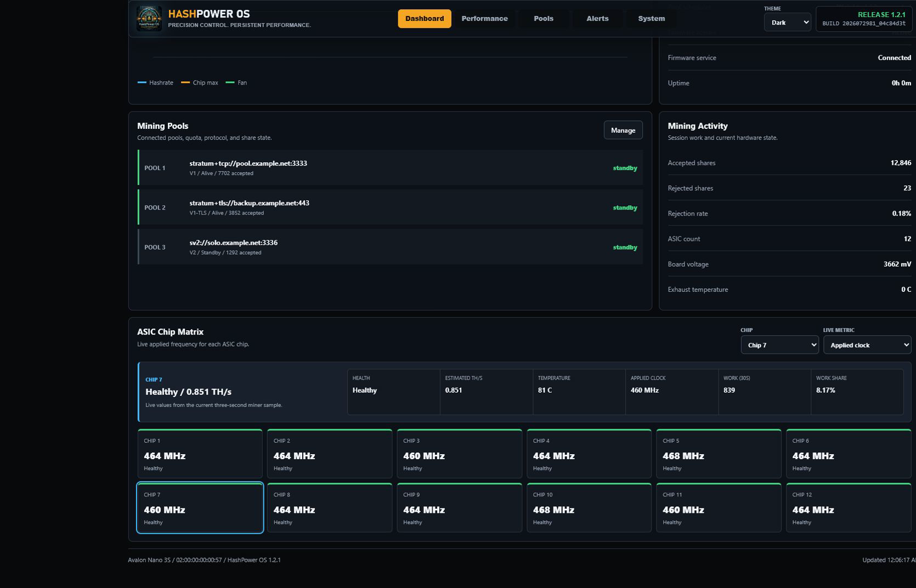The image size is (916, 588).
Task: Open the Alerts tab
Action: (597, 19)
